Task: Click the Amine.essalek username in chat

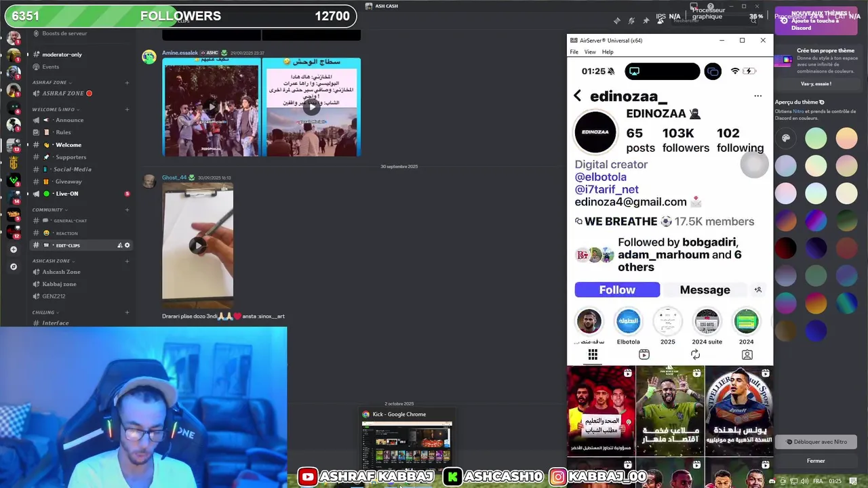Action: pyautogui.click(x=180, y=53)
